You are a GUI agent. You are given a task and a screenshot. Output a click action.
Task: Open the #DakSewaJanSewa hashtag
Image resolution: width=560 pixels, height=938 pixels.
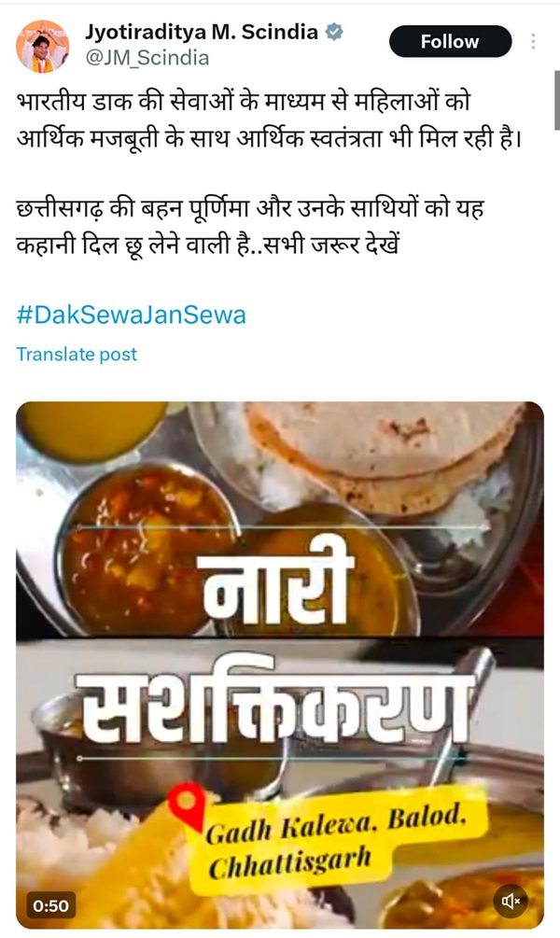pyautogui.click(x=131, y=315)
